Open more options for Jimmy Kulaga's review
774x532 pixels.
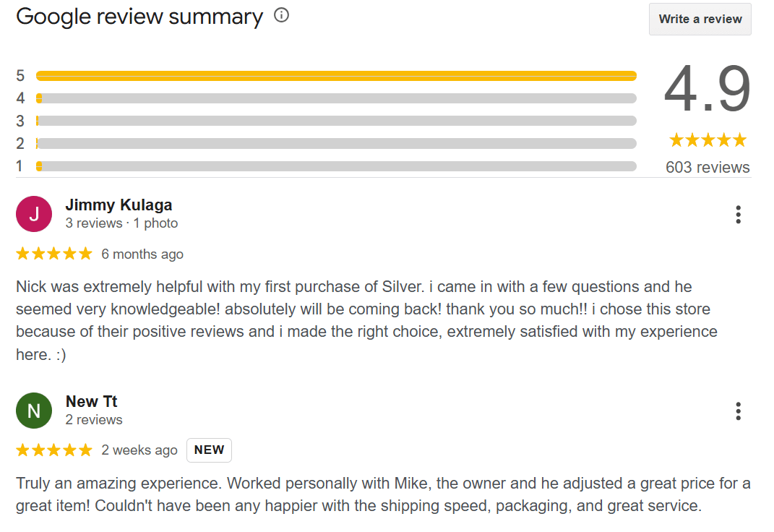738,215
